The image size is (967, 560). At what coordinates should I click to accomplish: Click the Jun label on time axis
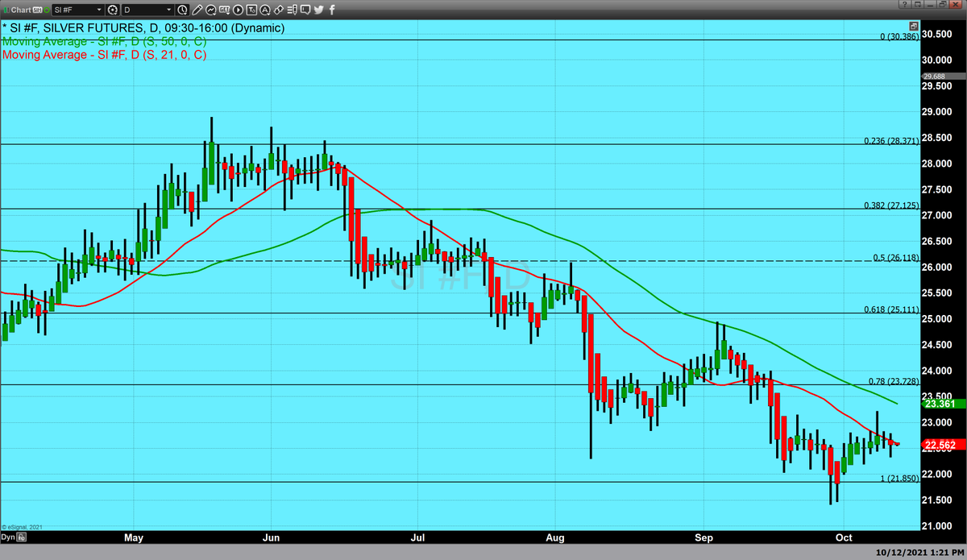pos(271,536)
